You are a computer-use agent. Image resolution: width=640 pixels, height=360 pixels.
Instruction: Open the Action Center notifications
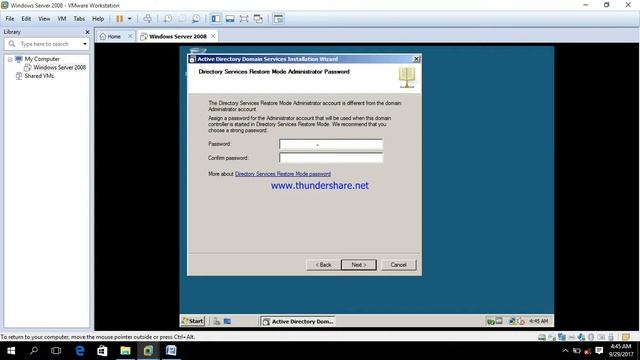click(599, 351)
